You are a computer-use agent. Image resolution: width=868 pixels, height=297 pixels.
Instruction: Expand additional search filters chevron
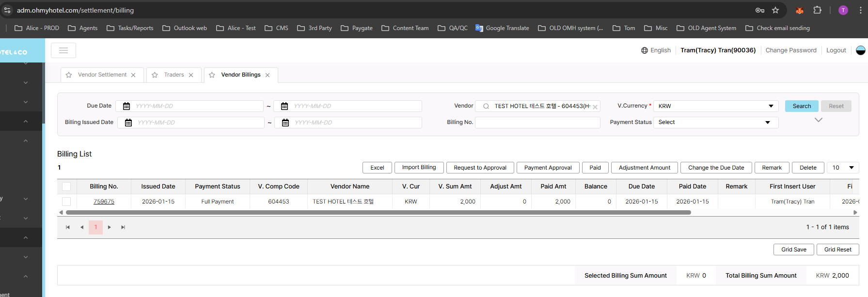tap(818, 120)
